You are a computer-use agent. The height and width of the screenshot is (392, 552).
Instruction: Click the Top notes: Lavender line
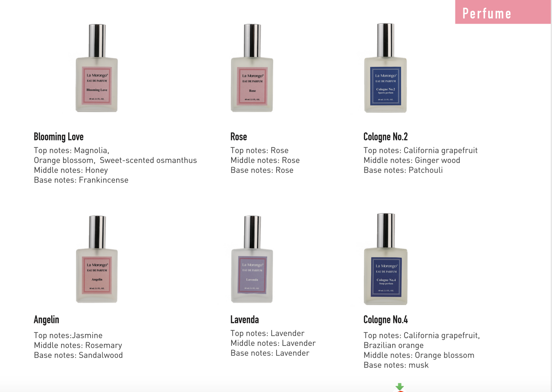point(267,333)
